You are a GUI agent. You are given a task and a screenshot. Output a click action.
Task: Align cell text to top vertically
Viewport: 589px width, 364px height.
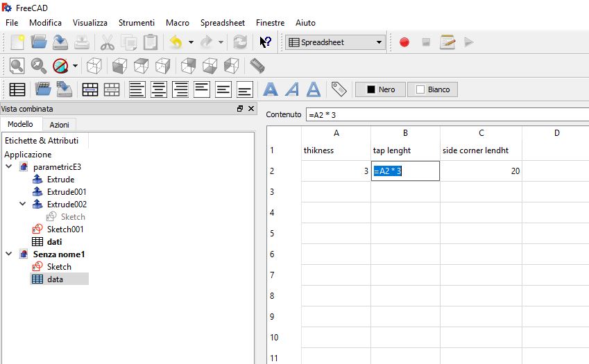pos(202,89)
